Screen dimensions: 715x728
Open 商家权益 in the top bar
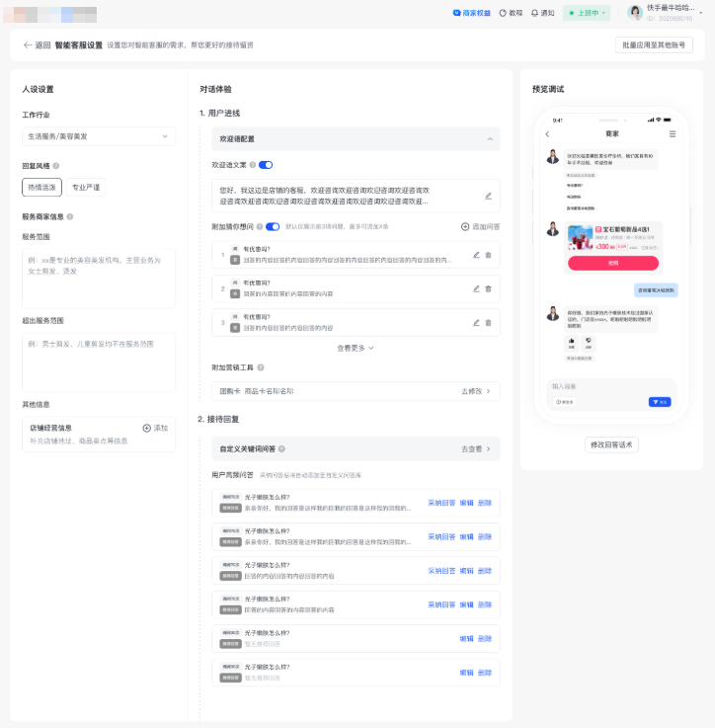tap(472, 13)
